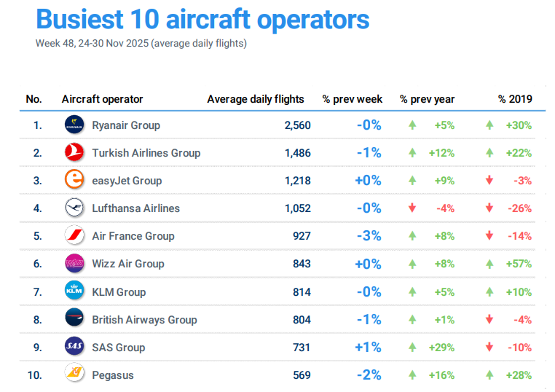Select the Wizz Air pink logo
The height and width of the screenshot is (392, 555).
tap(74, 263)
